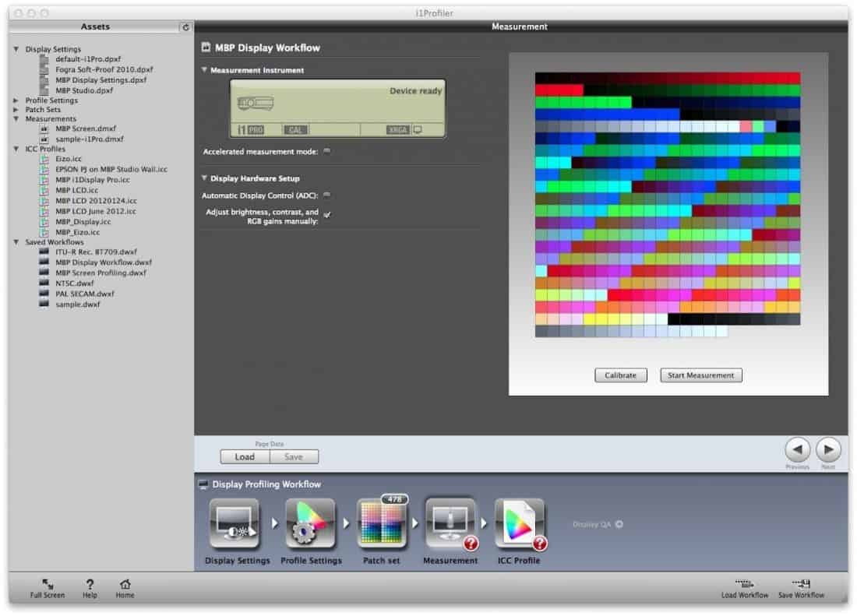The height and width of the screenshot is (616, 857).
Task: Open the Profile Settings workflow step icon
Action: coord(310,524)
